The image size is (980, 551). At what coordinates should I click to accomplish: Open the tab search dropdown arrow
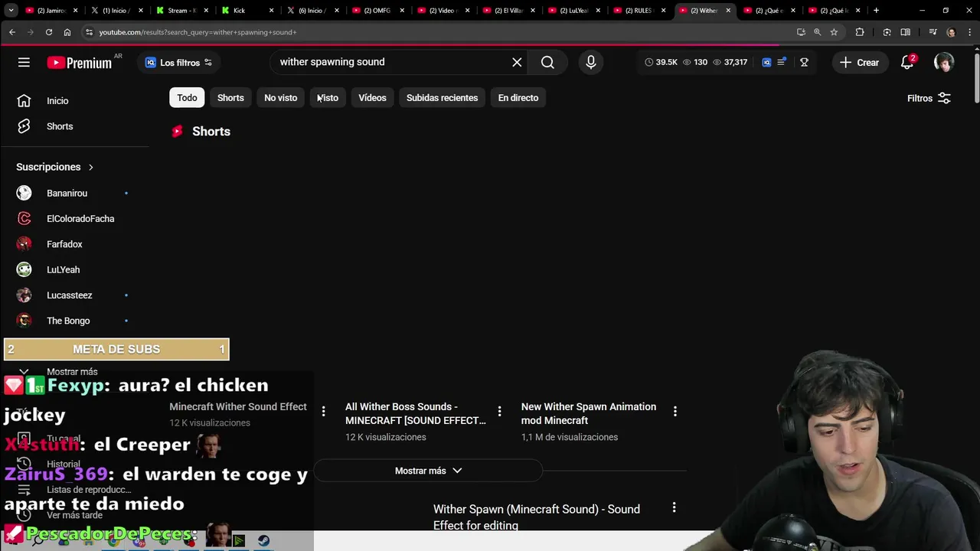tap(11, 11)
